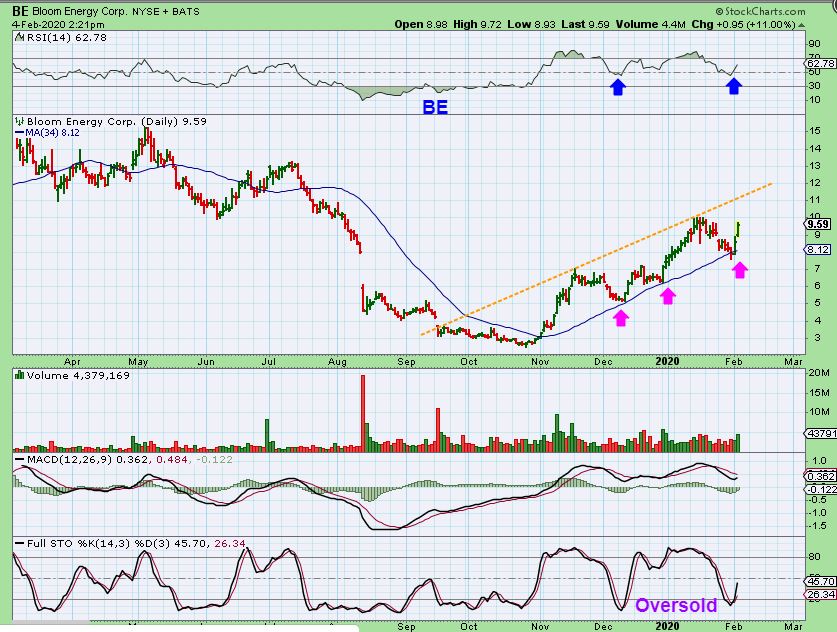Click the High 9.72 value
837x632 pixels.
click(x=477, y=25)
